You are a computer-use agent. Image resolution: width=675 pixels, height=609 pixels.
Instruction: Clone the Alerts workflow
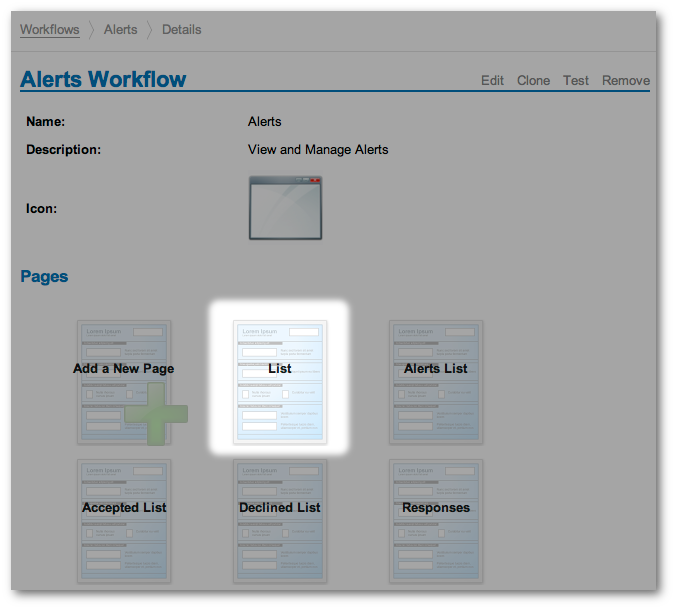click(533, 81)
